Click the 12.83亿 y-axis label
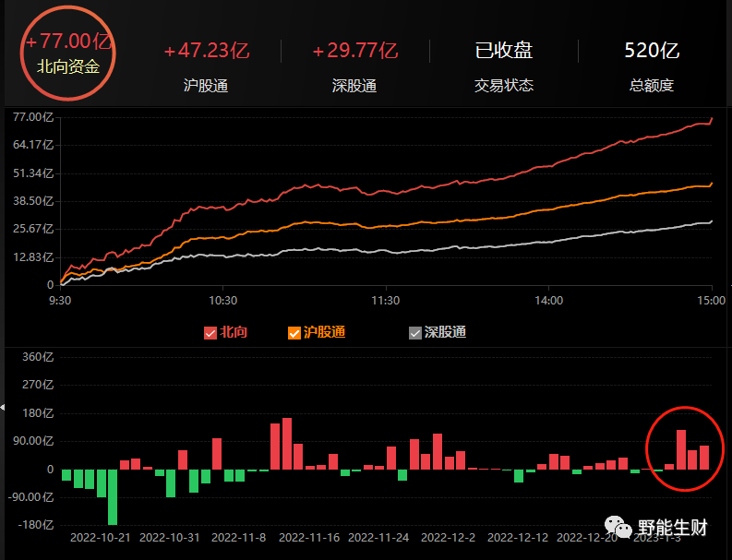Screen dimensions: 732x560 33,257
